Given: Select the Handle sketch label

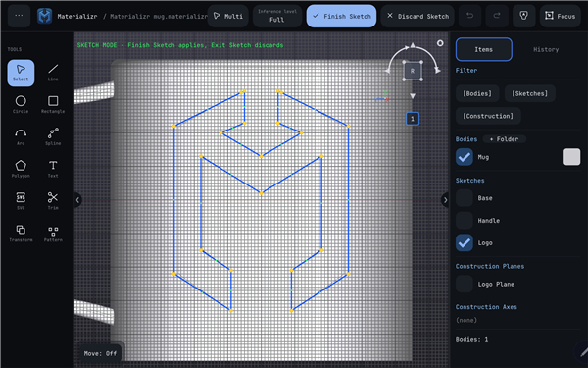Looking at the screenshot, I should coord(489,221).
